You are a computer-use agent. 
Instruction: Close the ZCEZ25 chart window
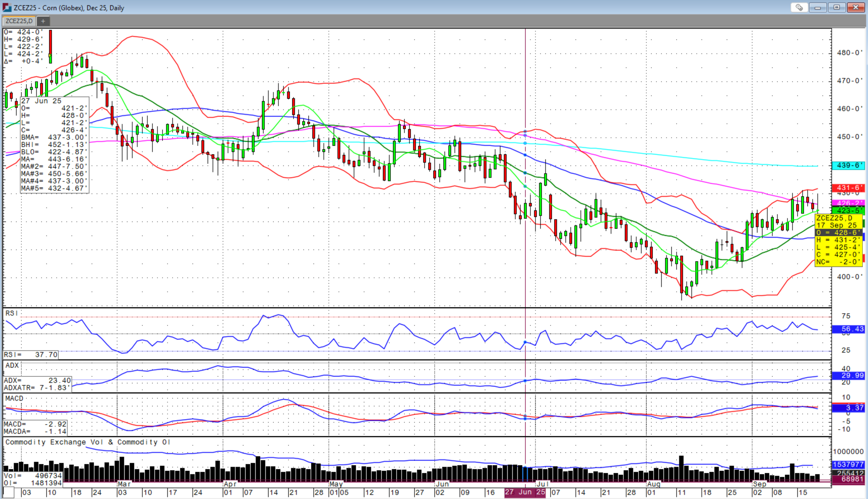pos(856,7)
